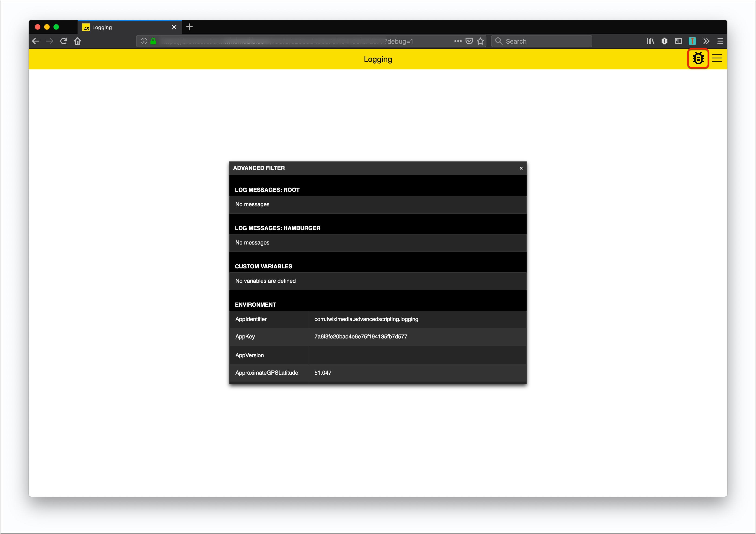Click the ApproximateGPSLatitude label
756x534 pixels.
point(266,373)
